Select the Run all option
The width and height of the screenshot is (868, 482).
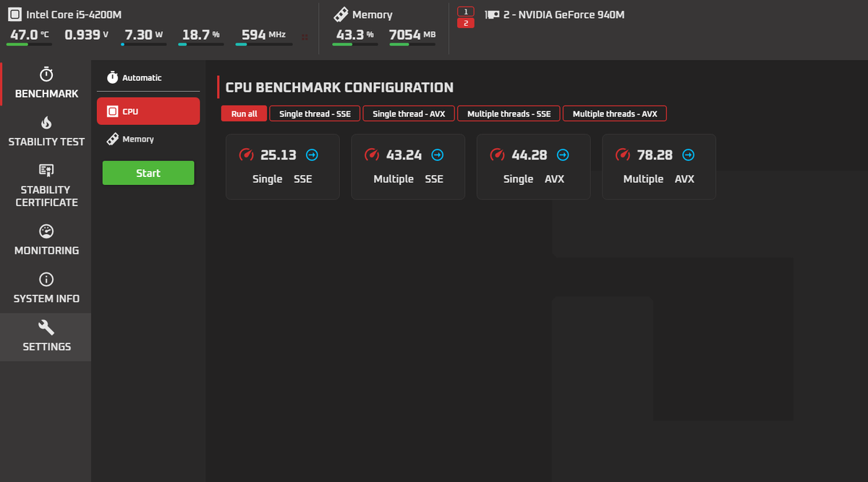[244, 113]
